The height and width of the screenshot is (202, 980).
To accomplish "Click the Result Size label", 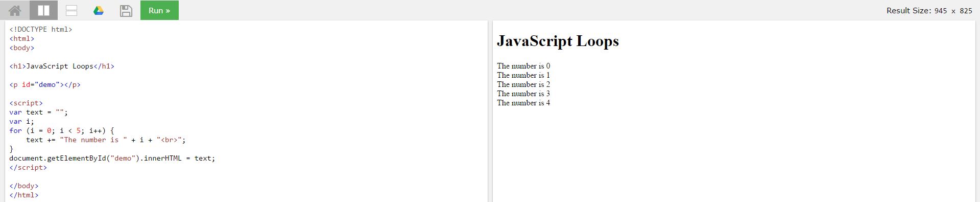I will click(929, 10).
